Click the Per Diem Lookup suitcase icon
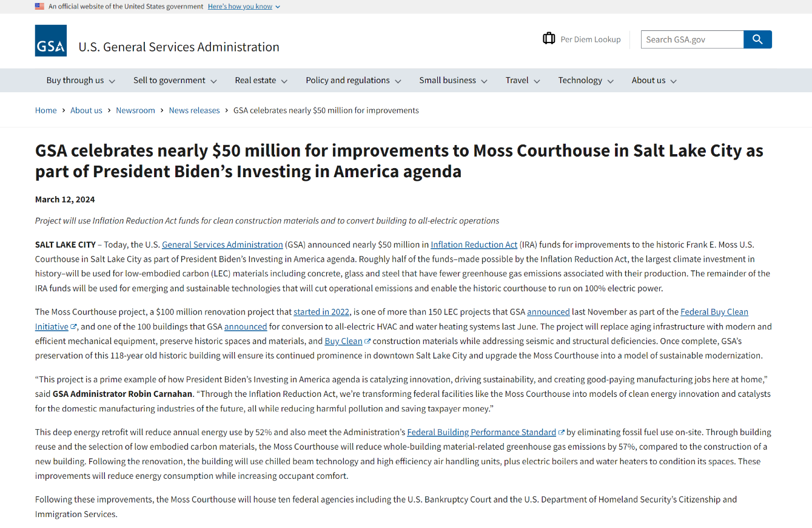The width and height of the screenshot is (812, 528). (549, 39)
